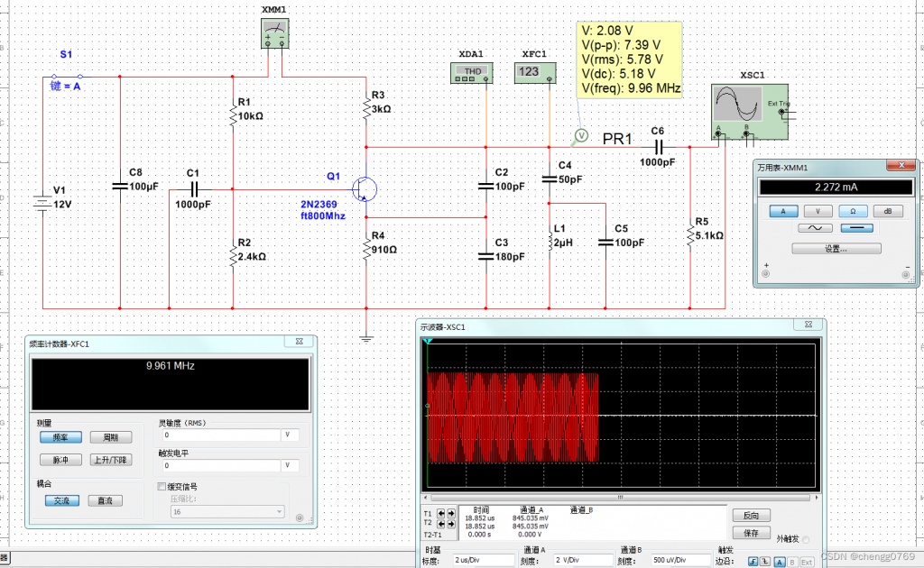Screen dimensions: 924x568
Task: Select the XMM1 multimeter icon on the schematic
Action: point(273,32)
